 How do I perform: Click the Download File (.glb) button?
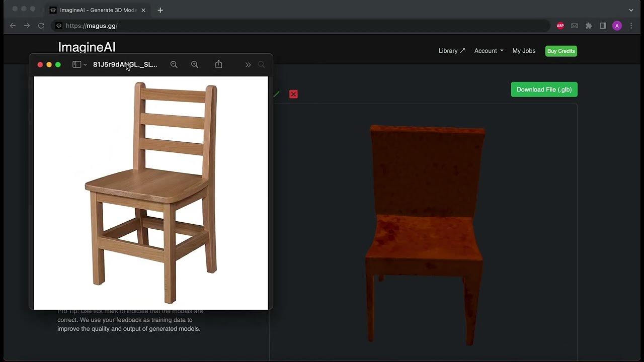[544, 89]
